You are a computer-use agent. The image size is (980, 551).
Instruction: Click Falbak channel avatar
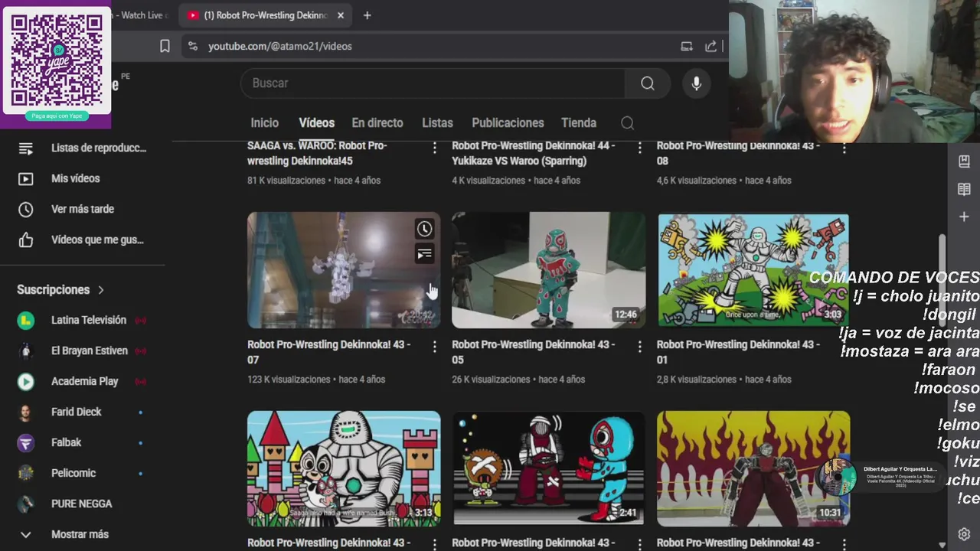pos(25,442)
